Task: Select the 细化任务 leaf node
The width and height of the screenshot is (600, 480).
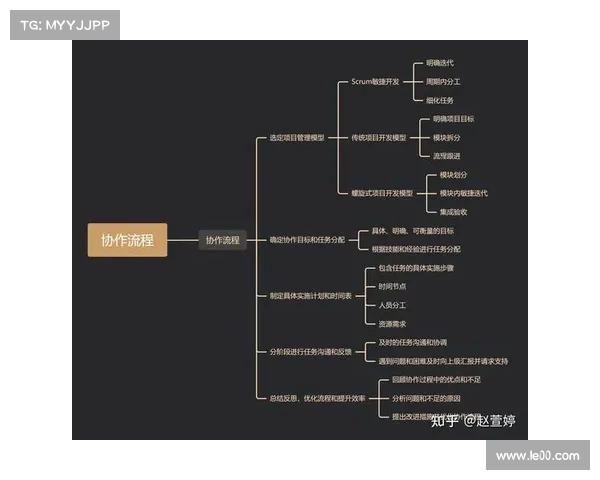Action: tap(440, 100)
